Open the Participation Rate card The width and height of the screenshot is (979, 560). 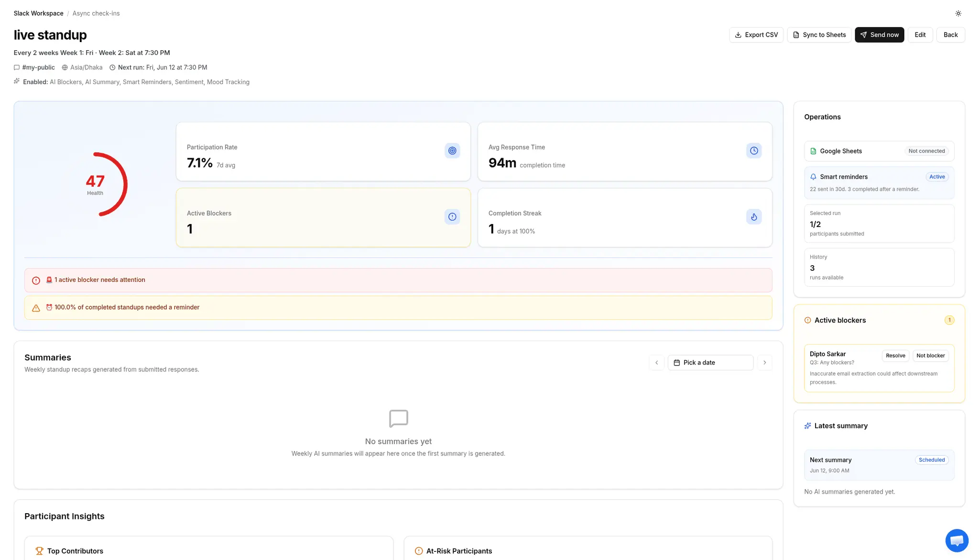(x=323, y=151)
